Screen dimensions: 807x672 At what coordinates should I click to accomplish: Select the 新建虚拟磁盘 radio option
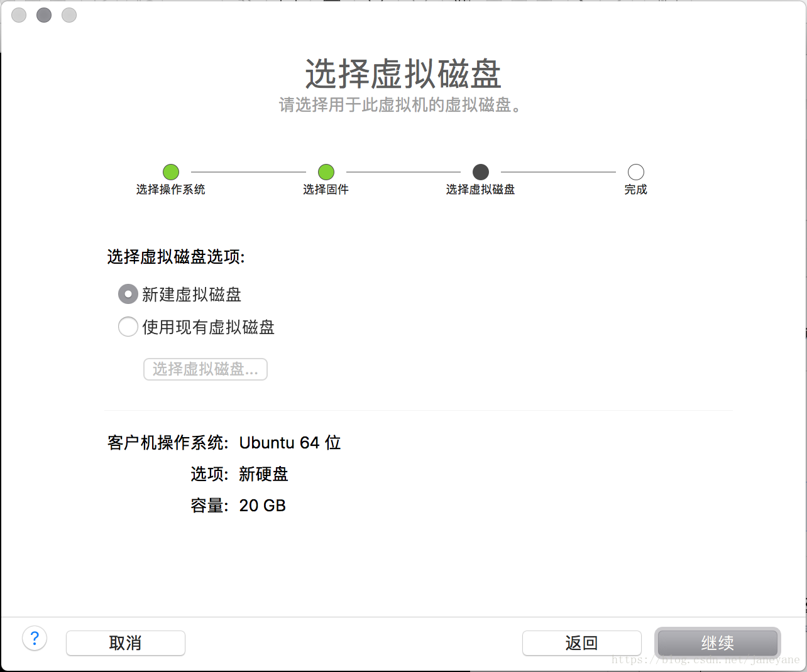pyautogui.click(x=128, y=294)
